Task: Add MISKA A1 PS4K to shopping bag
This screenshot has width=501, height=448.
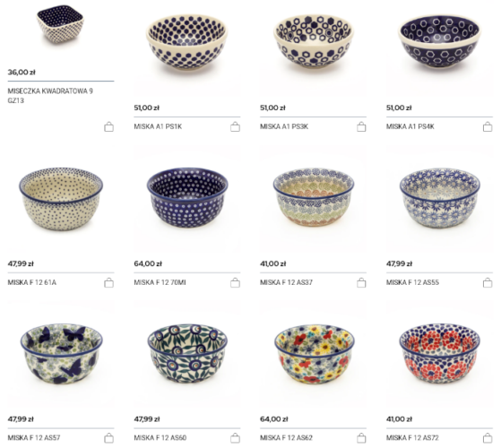Action: (488, 126)
